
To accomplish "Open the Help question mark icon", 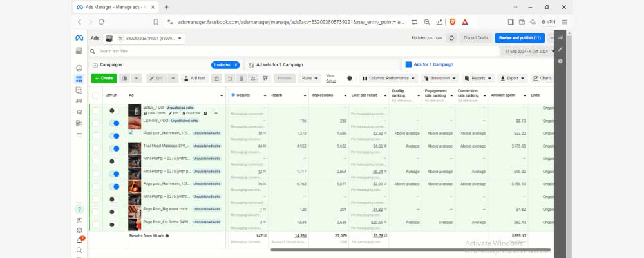I will [x=79, y=210].
